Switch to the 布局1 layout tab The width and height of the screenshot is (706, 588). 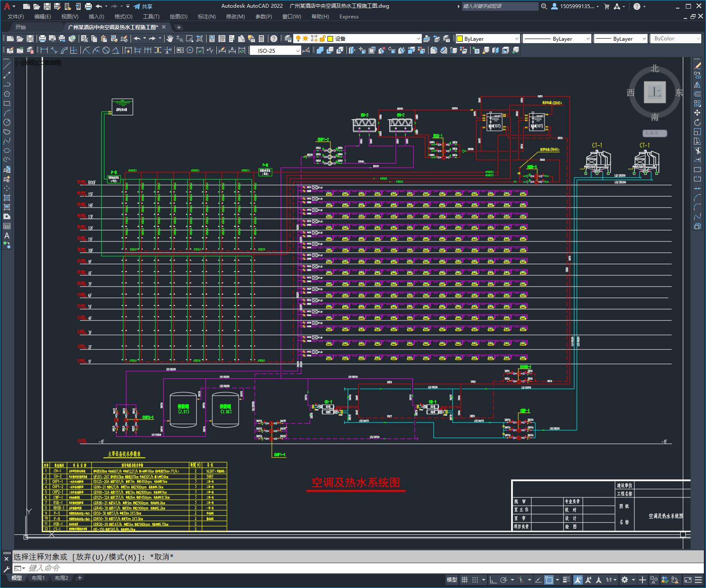pos(38,578)
